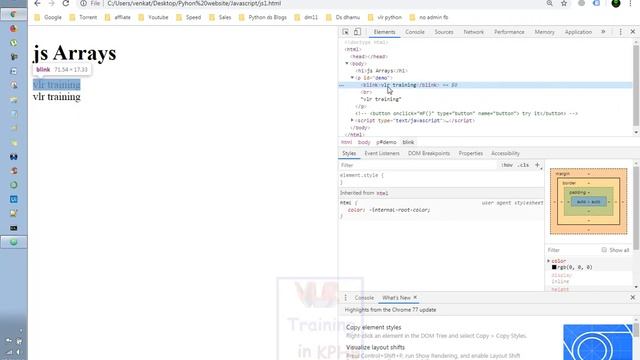Screen dimensions: 640x360
Task: Close the DevTools panel
Action: click(633, 32)
